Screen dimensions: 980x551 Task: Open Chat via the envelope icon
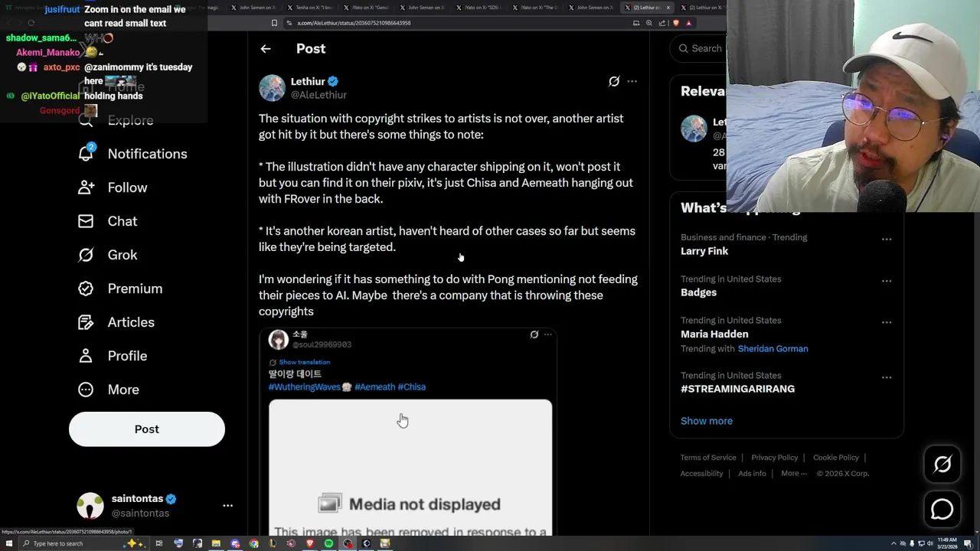point(86,221)
